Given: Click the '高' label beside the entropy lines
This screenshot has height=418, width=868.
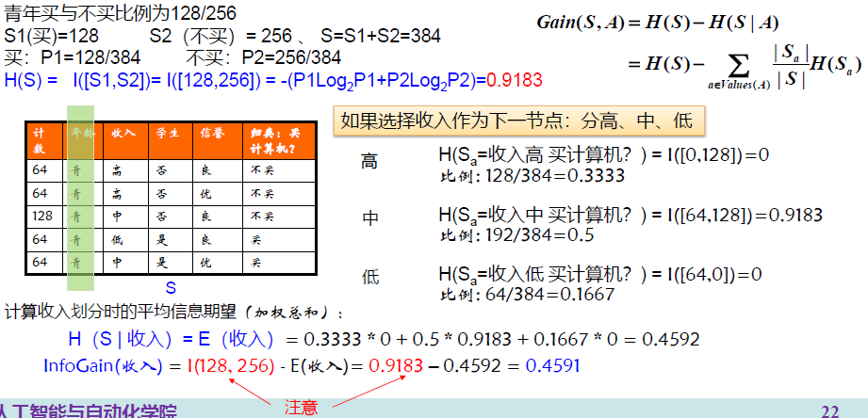Looking at the screenshot, I should (369, 163).
